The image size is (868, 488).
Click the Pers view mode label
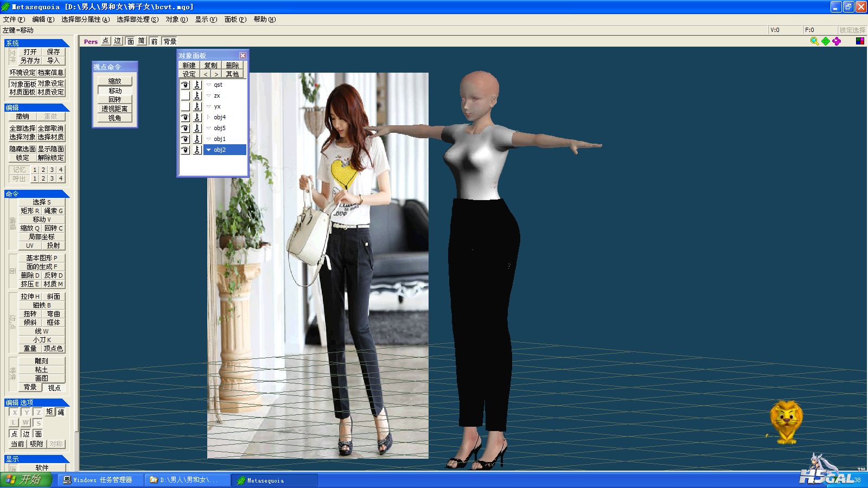click(91, 42)
